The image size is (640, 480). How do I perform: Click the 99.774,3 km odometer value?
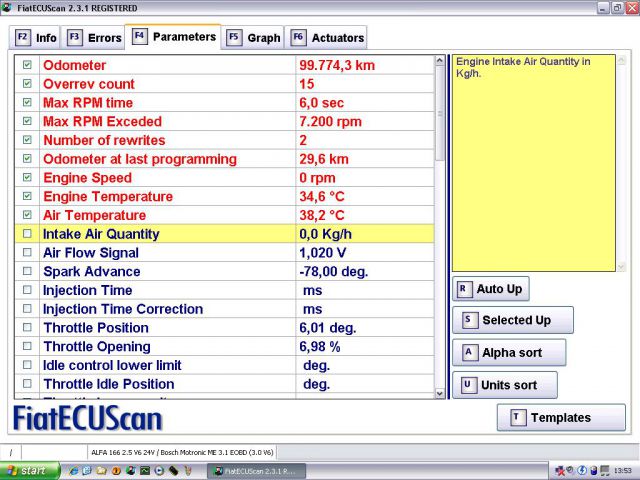click(x=337, y=65)
